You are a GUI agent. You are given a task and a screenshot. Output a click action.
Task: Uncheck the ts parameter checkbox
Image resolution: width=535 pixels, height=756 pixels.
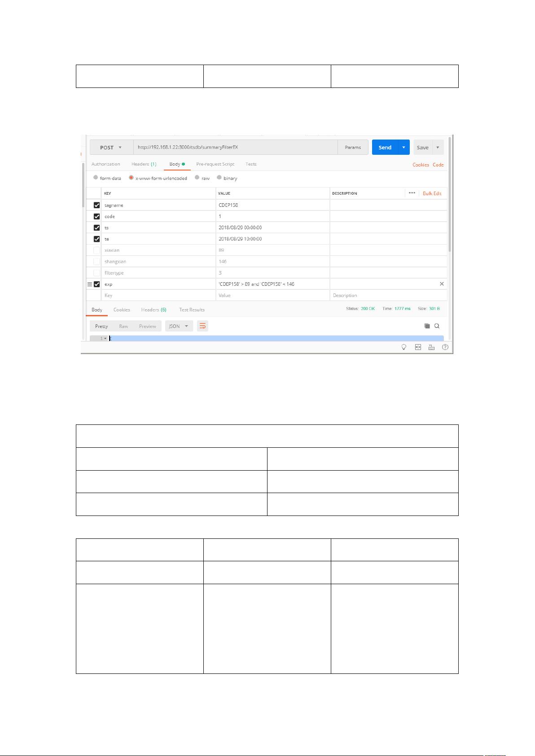pyautogui.click(x=96, y=227)
